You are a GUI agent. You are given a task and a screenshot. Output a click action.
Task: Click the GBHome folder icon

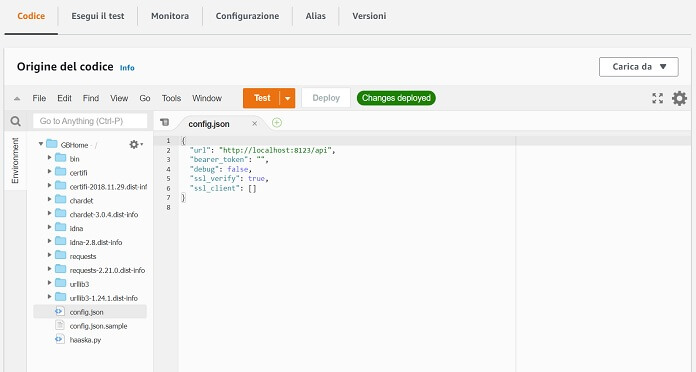[x=52, y=144]
